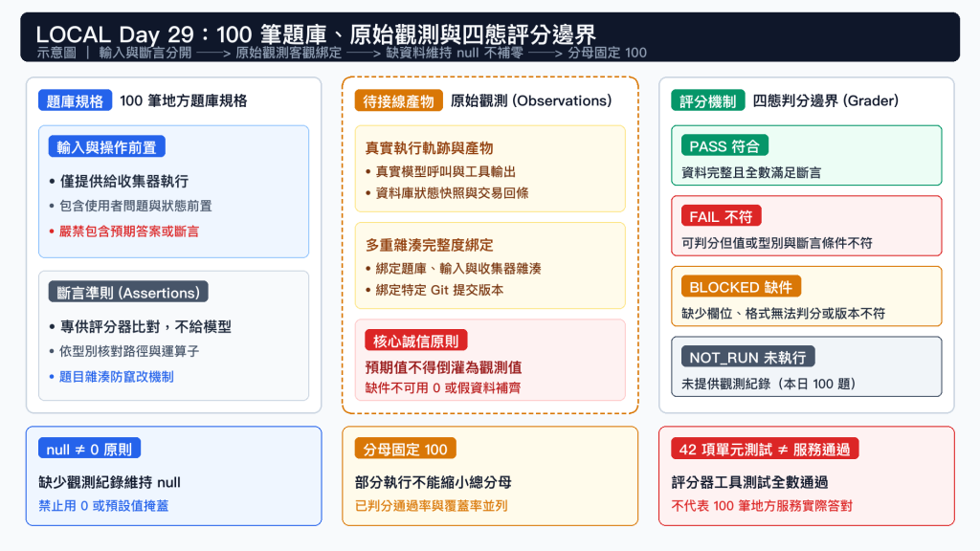Click the blue text '禁止用 0 或預設值掩蓋'

coord(103,506)
